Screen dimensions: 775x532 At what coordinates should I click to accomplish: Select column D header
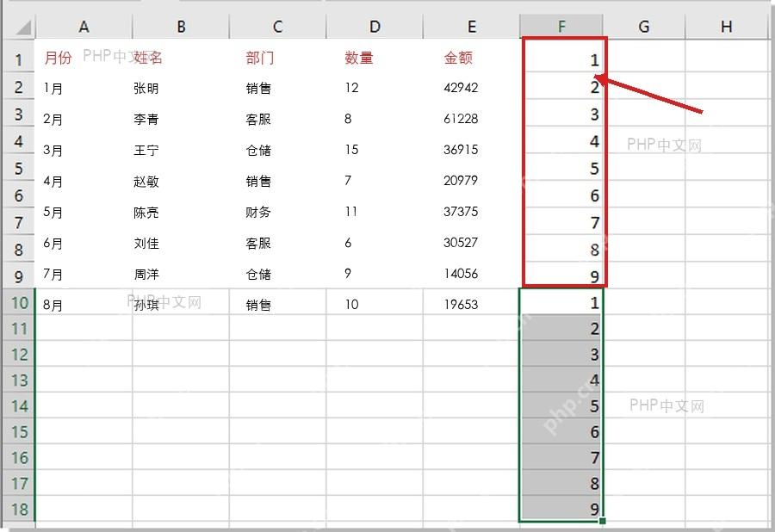(375, 27)
